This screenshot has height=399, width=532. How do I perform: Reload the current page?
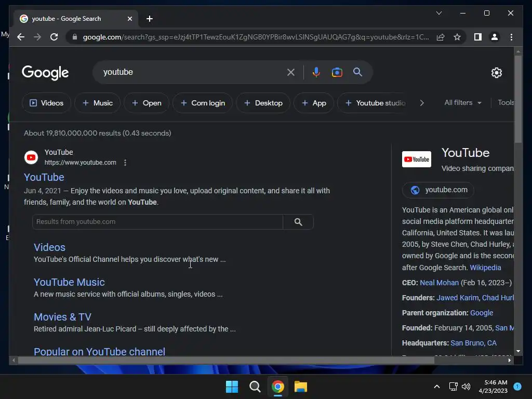pyautogui.click(x=54, y=37)
